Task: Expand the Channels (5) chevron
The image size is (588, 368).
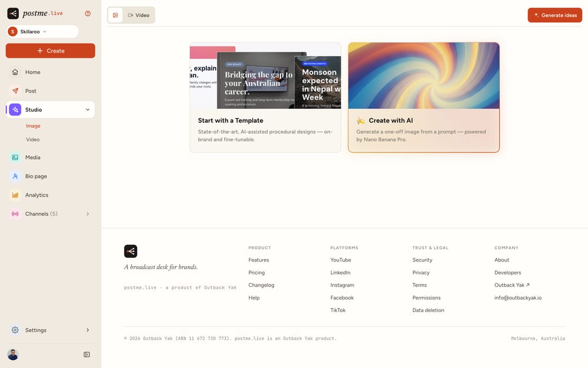Action: [x=88, y=214]
